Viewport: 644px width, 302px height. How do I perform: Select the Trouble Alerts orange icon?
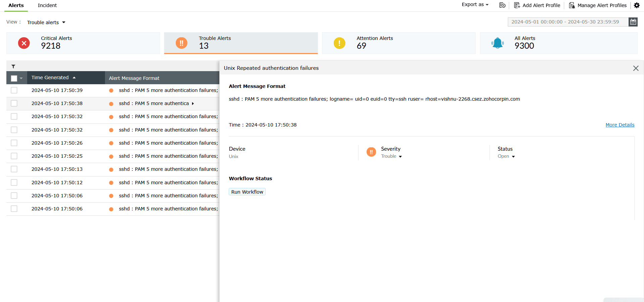click(181, 43)
